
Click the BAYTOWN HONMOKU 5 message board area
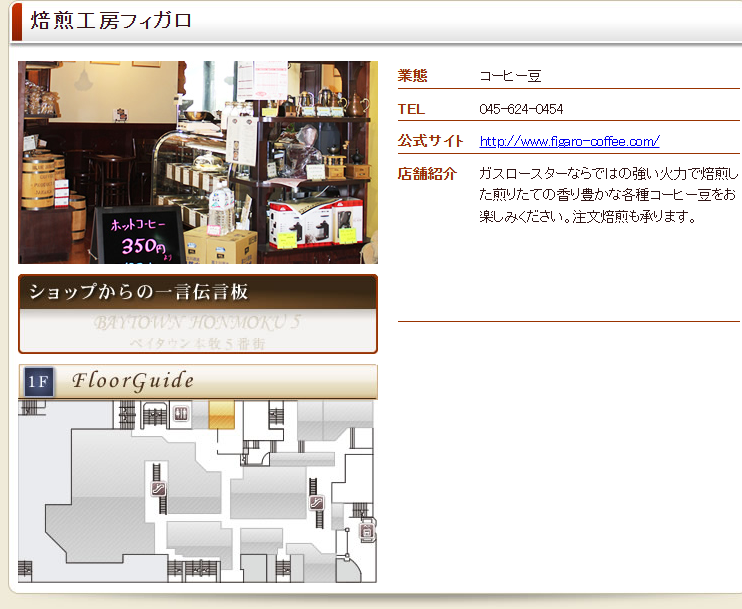pyautogui.click(x=198, y=332)
